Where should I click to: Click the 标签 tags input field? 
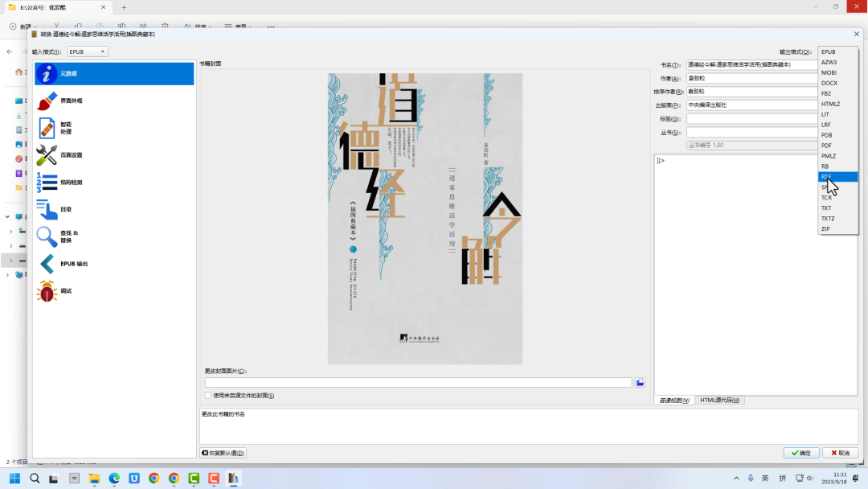(751, 118)
